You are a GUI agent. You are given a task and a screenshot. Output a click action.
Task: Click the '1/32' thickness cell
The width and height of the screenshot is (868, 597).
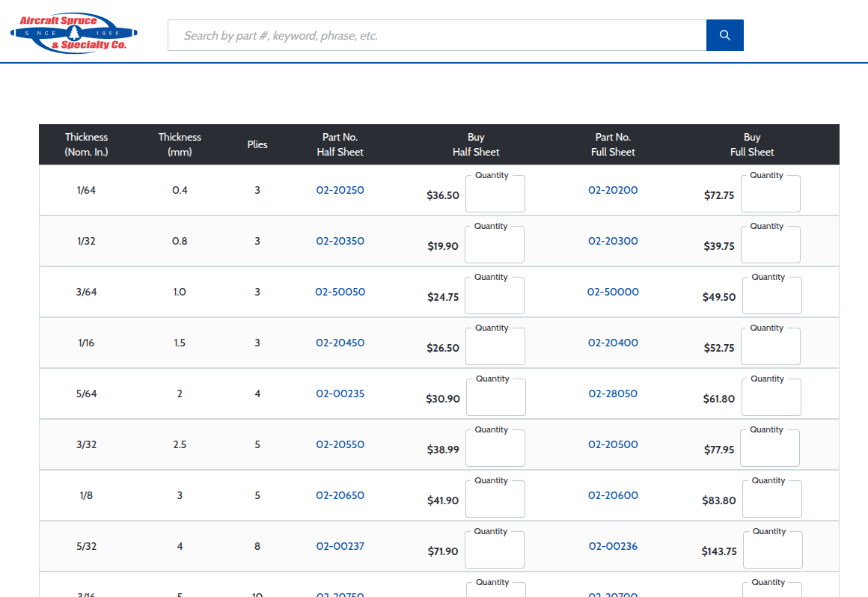tap(86, 241)
